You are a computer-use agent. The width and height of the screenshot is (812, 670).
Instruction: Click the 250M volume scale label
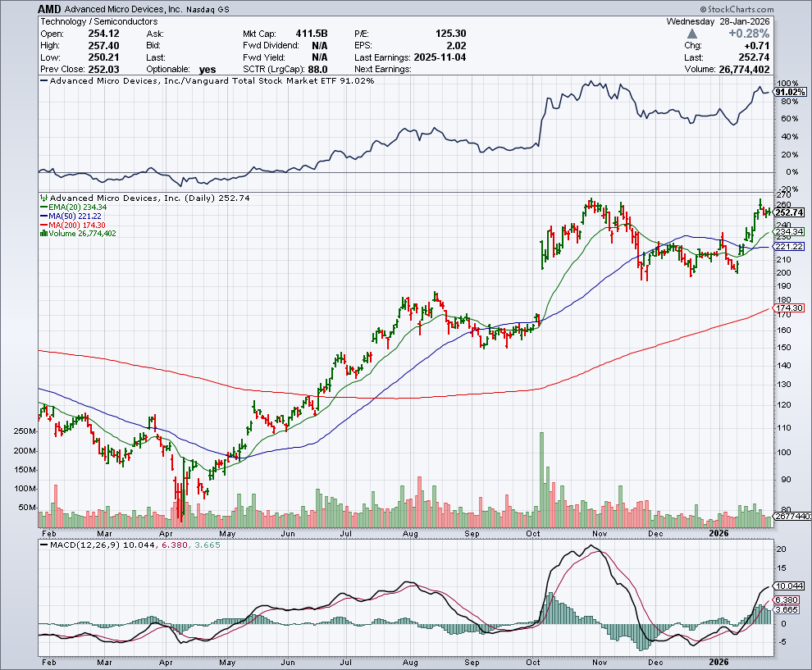[x=25, y=431]
